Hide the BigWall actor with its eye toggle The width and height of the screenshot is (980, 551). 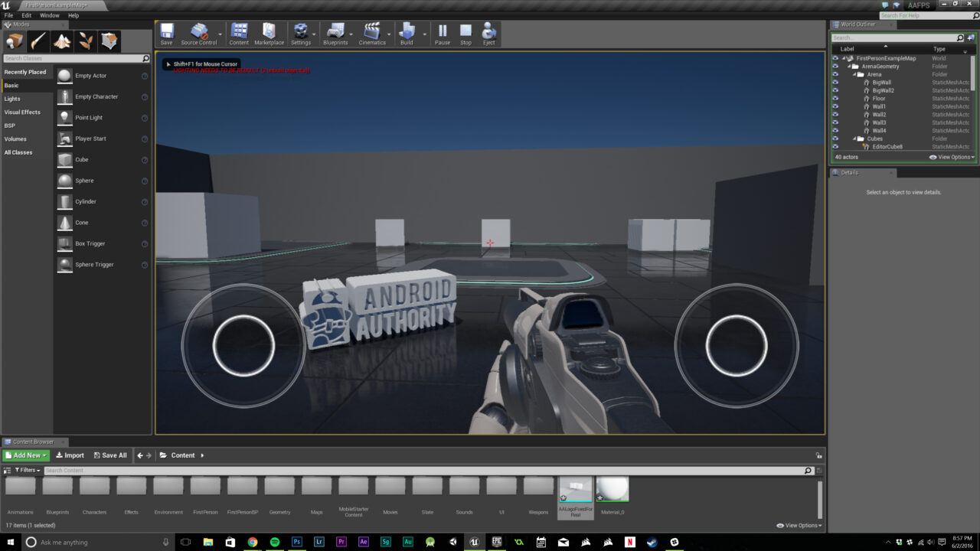point(835,82)
